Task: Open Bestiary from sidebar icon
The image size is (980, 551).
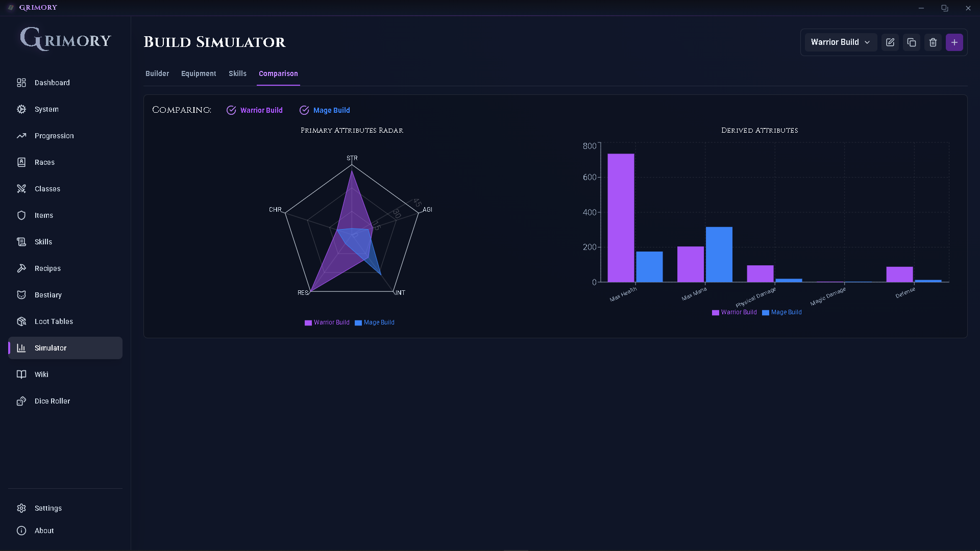Action: (x=21, y=295)
